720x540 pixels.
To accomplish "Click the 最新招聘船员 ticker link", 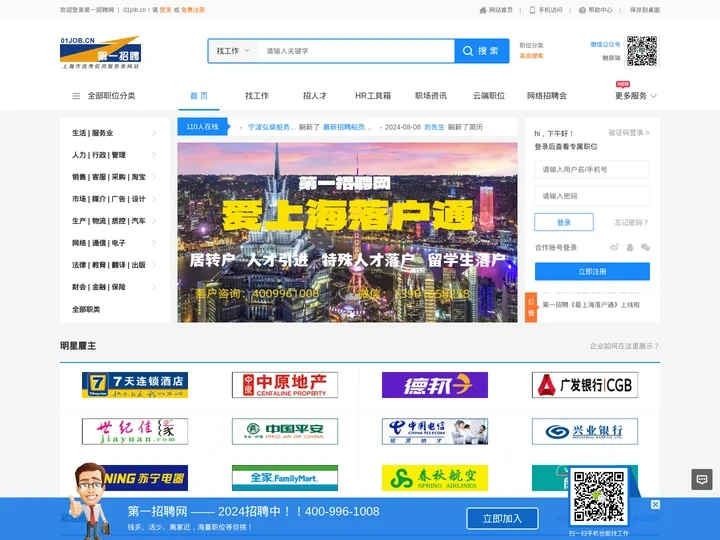I will click(347, 127).
